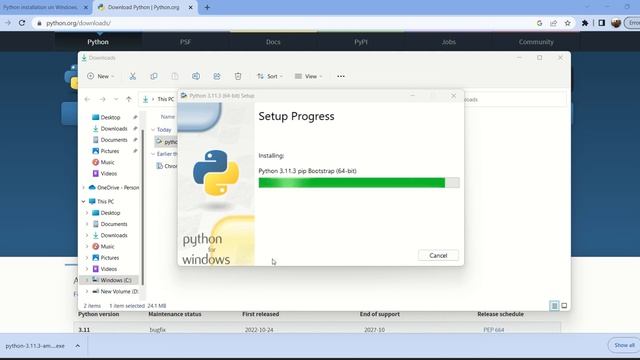
Task: Open recent locations chevron in Explorer
Action: click(116, 99)
